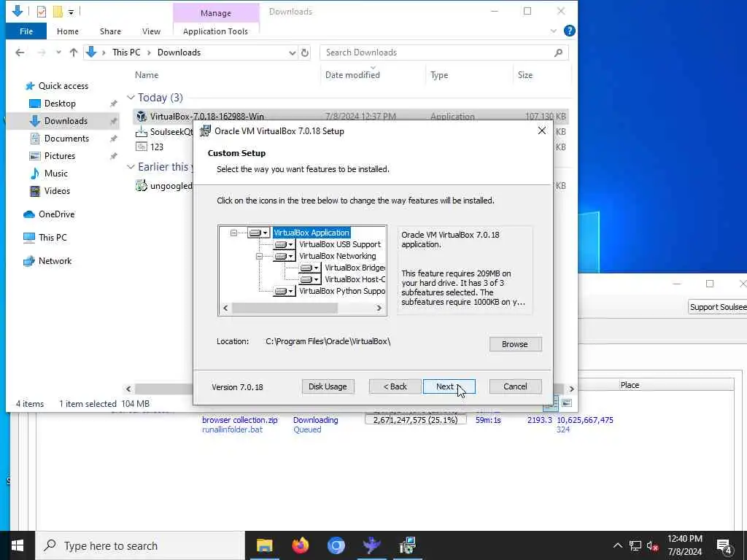Open Disk Usage information
The height and width of the screenshot is (560, 747).
point(328,386)
